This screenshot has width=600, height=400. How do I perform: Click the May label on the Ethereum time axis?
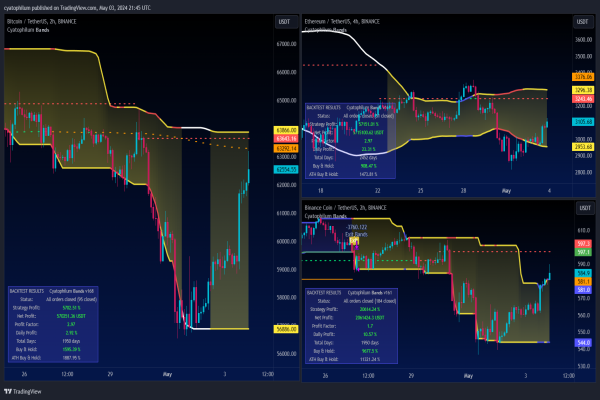[506, 191]
